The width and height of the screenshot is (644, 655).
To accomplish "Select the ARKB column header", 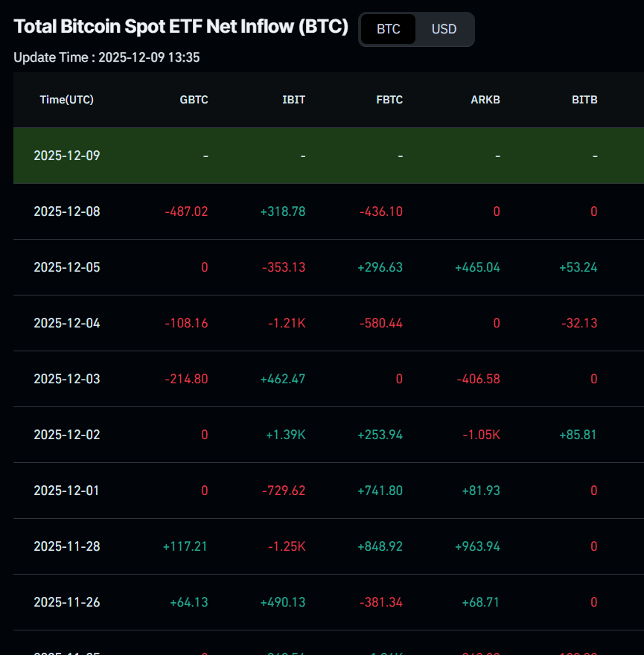I will [x=485, y=100].
